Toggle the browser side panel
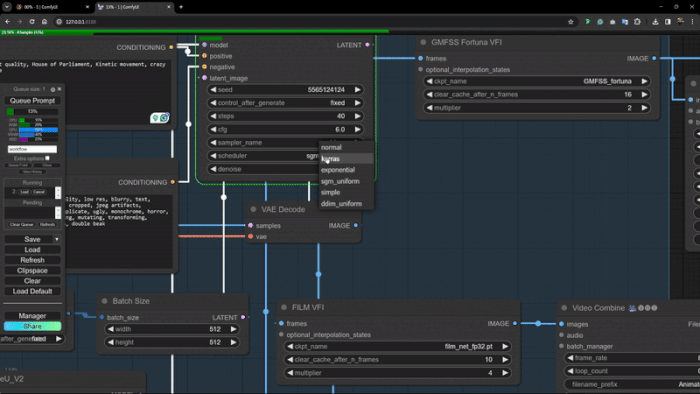Screen dimensions: 700x394 [x=667, y=21]
